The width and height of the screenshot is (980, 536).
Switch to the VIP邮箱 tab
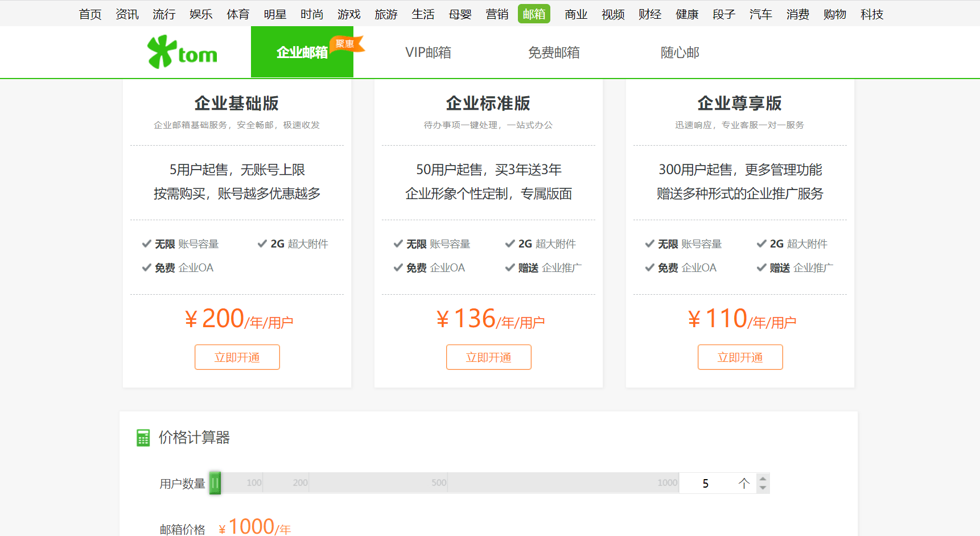(x=429, y=52)
